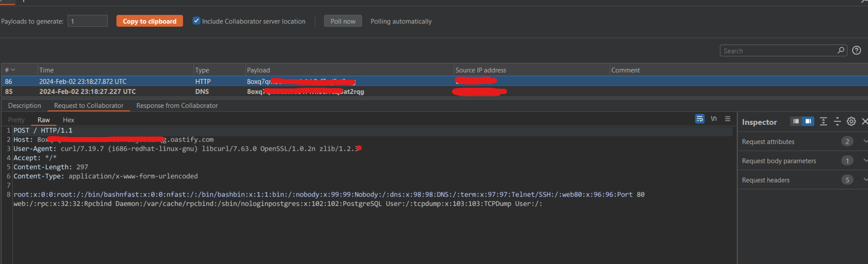Image resolution: width=868 pixels, height=264 pixels.
Task: Switch to Description tab
Action: (24, 106)
